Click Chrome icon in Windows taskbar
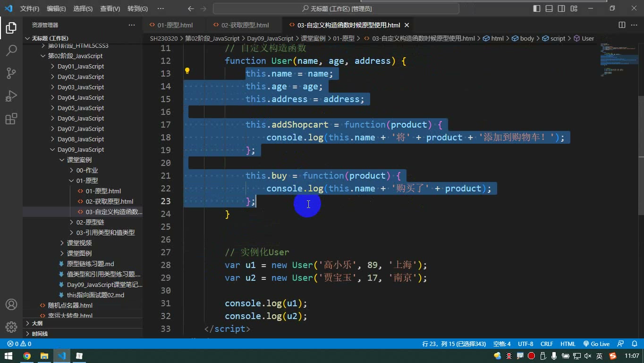The image size is (644, 363). pos(27,356)
